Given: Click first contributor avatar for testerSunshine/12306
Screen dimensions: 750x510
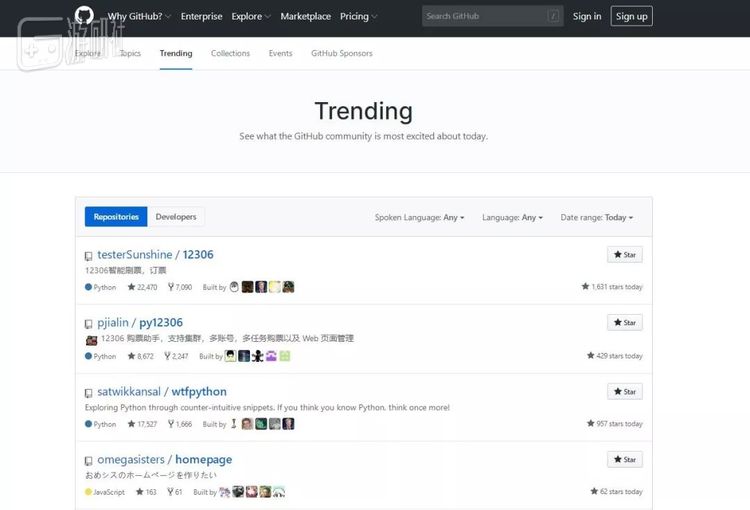Looking at the screenshot, I should [234, 287].
